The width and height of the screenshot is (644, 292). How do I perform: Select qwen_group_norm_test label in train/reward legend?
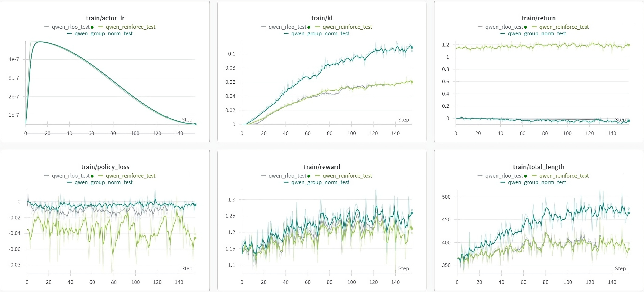coord(320,182)
